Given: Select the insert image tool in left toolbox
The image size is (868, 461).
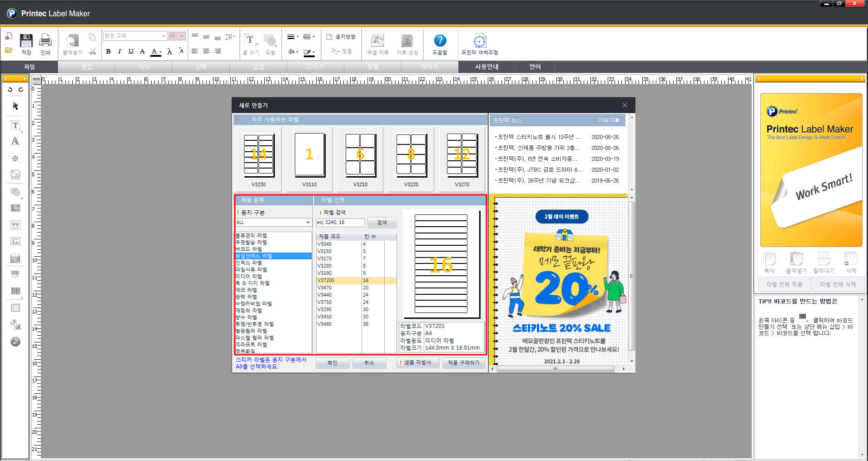Looking at the screenshot, I should [15, 208].
